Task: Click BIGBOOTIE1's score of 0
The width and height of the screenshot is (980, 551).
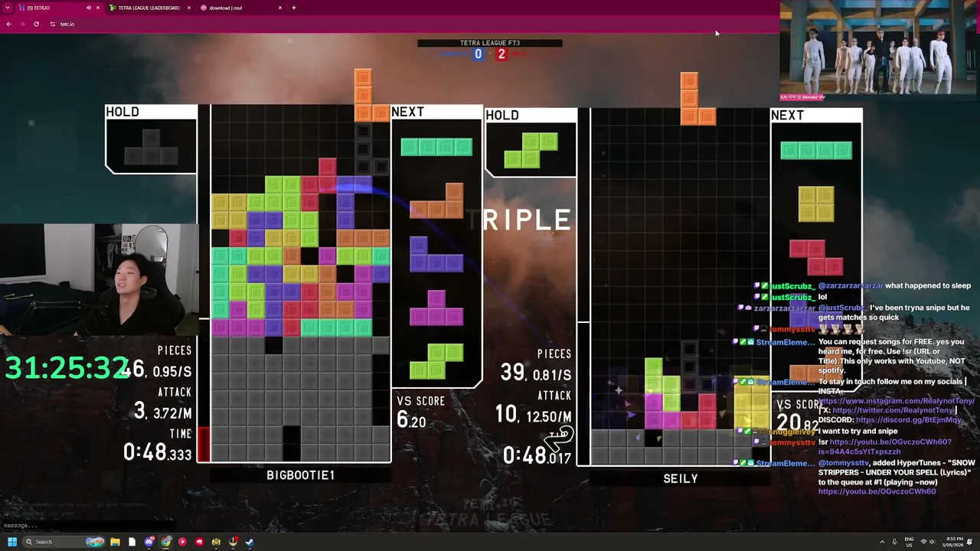Action: (x=479, y=54)
